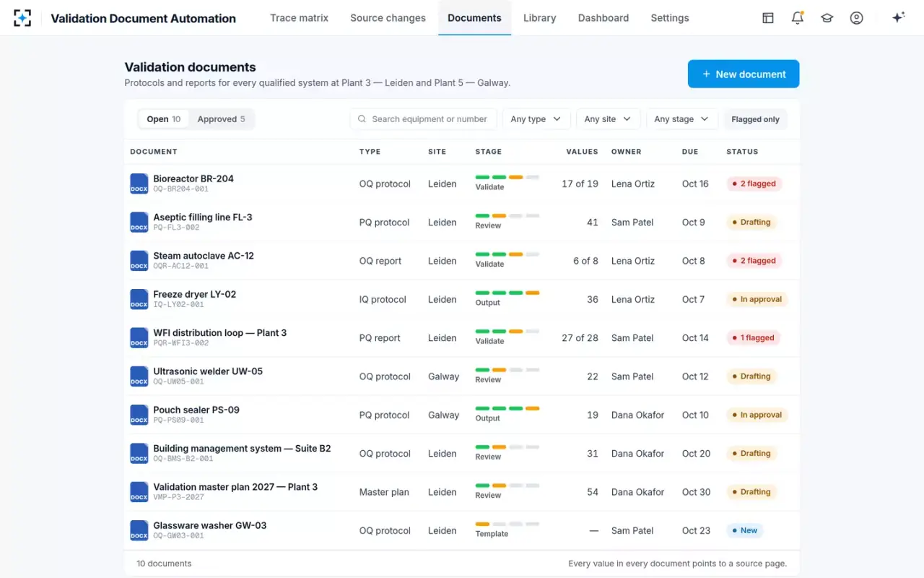The width and height of the screenshot is (924, 578).
Task: Open the layout panel icon
Action: (768, 18)
